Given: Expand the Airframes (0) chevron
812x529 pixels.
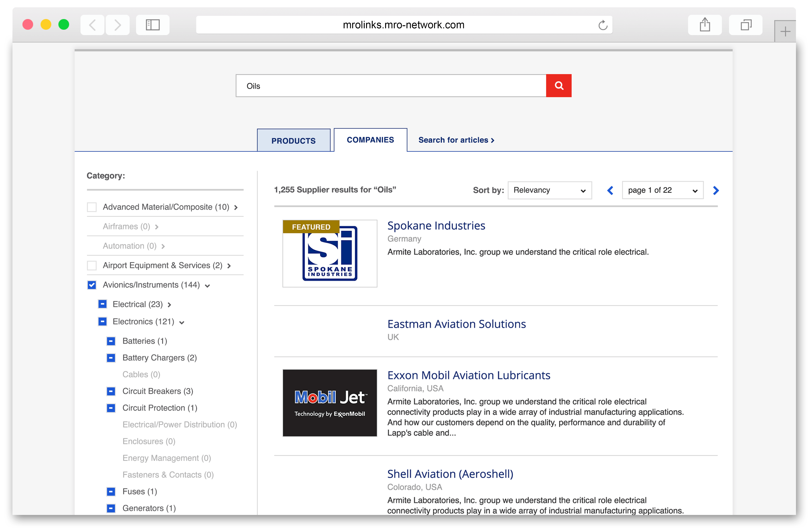Looking at the screenshot, I should coord(157,227).
